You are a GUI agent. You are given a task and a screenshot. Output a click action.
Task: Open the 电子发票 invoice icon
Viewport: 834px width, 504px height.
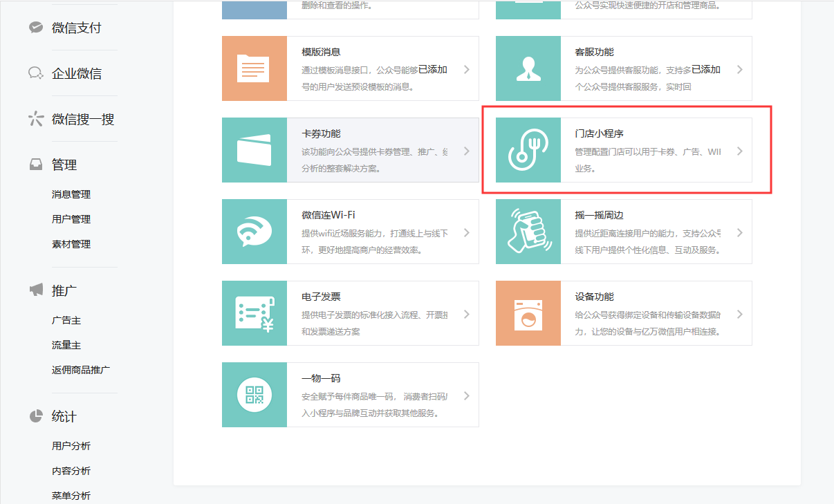pos(254,313)
